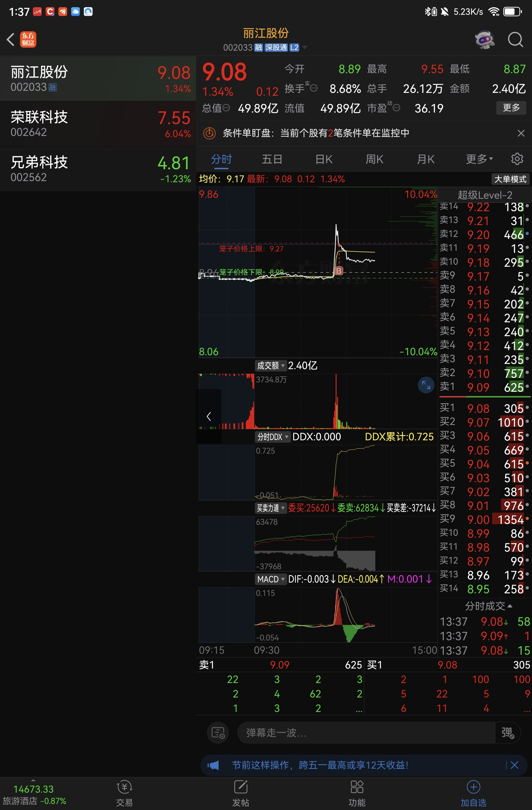Tap the large price 9.08 in header
The width and height of the screenshot is (532, 810).
224,72
